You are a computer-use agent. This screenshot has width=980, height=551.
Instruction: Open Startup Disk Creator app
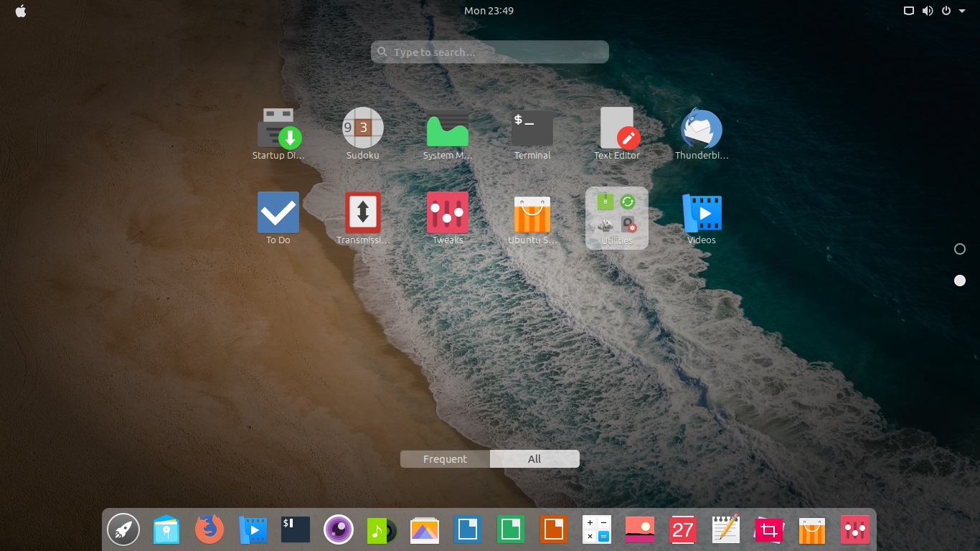coord(278,133)
